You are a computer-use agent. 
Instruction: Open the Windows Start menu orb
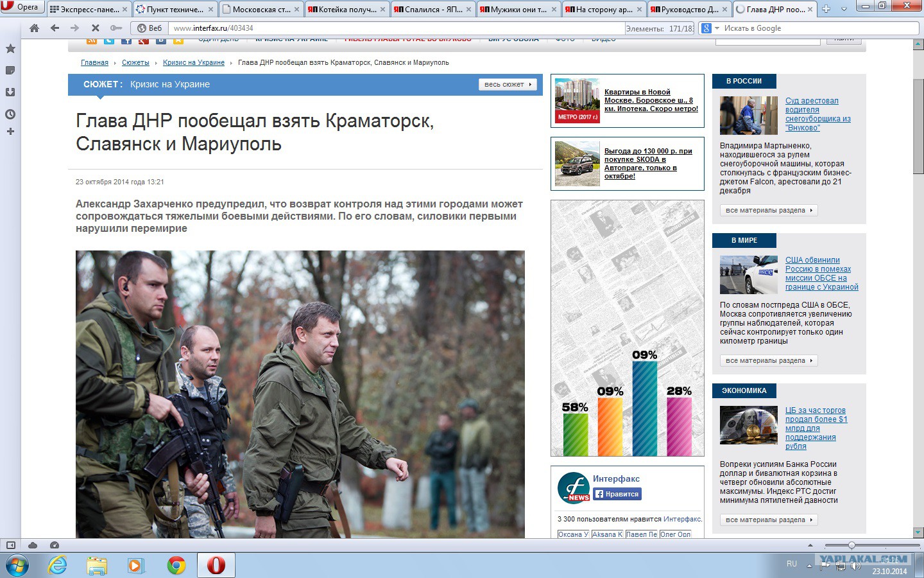tap(17, 565)
